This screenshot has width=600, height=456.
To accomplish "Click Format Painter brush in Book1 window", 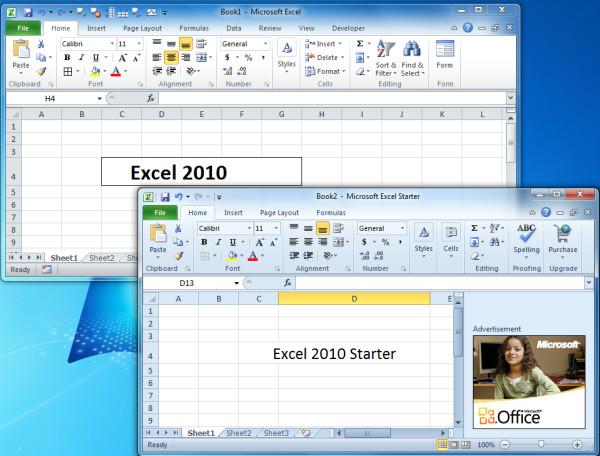I will click(41, 72).
